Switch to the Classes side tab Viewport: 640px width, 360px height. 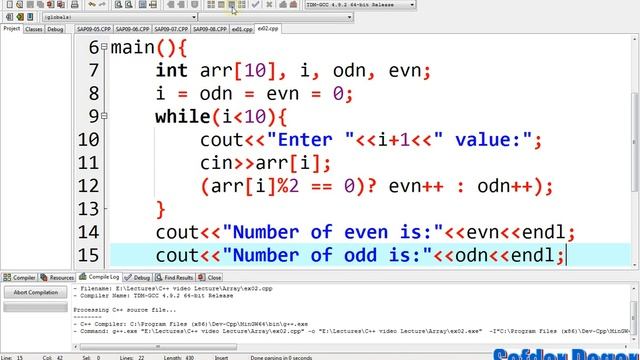(x=33, y=29)
